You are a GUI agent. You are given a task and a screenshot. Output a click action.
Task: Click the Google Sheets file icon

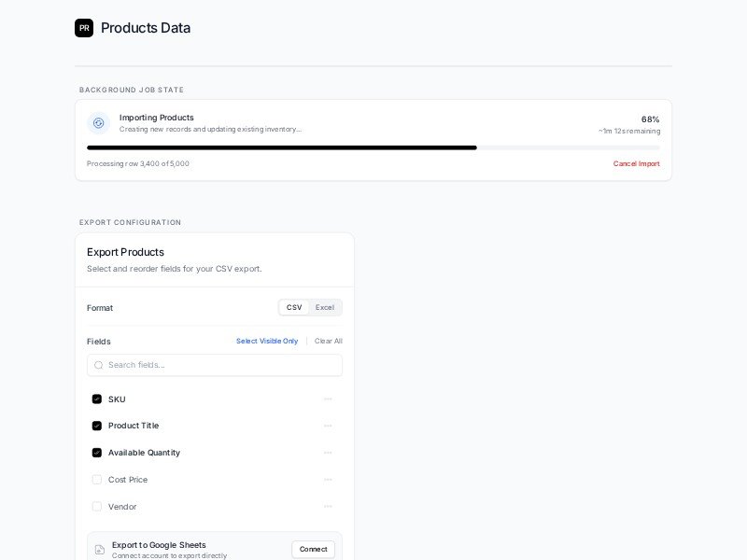coord(100,550)
